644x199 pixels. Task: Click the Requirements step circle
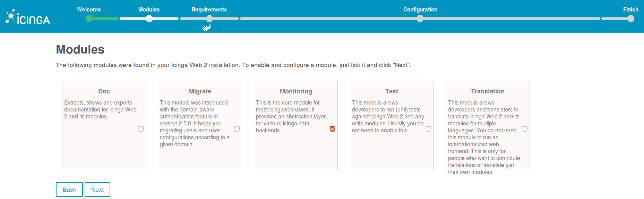point(209,19)
